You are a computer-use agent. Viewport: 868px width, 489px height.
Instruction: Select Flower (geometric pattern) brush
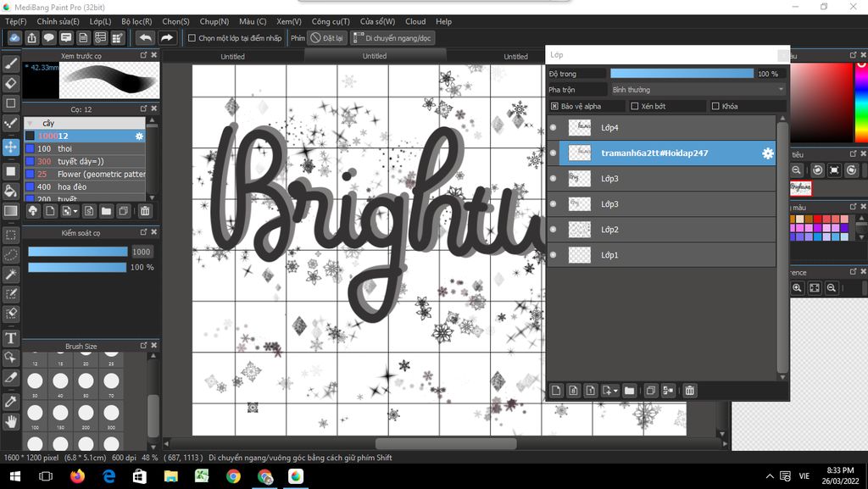point(85,175)
